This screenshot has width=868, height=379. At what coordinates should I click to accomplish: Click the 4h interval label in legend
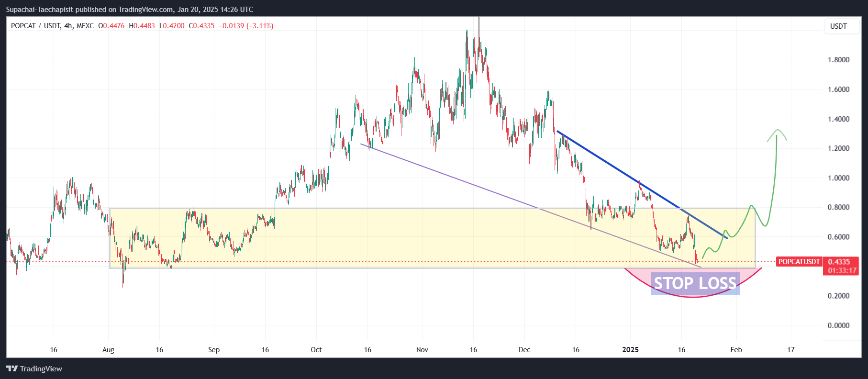68,26
